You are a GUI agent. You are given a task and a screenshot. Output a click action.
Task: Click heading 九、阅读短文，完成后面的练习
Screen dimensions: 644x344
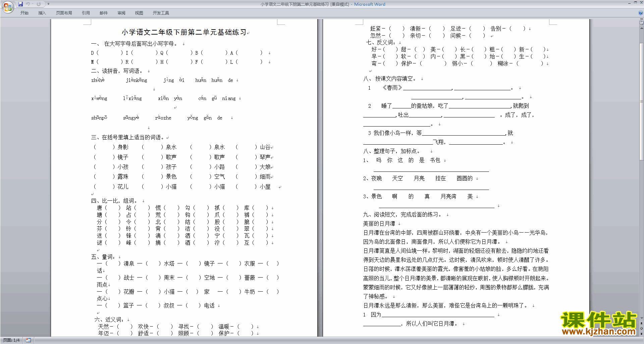tap(402, 215)
